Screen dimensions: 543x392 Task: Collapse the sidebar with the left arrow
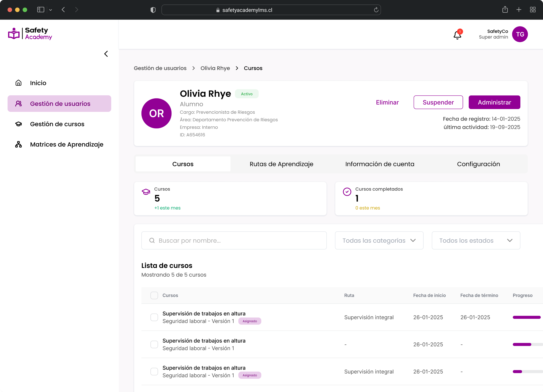(106, 54)
